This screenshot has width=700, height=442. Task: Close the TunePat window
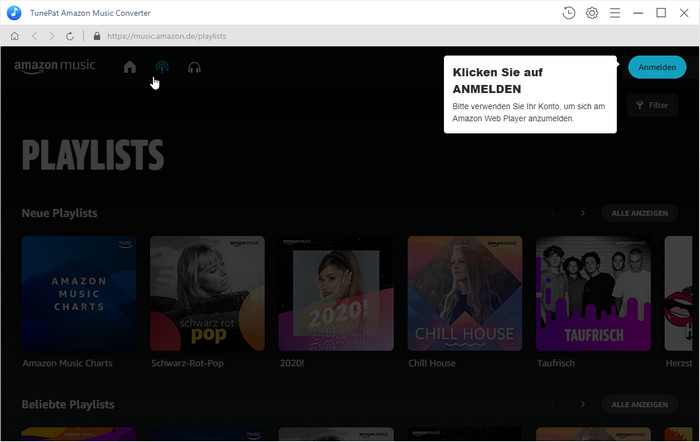click(684, 13)
